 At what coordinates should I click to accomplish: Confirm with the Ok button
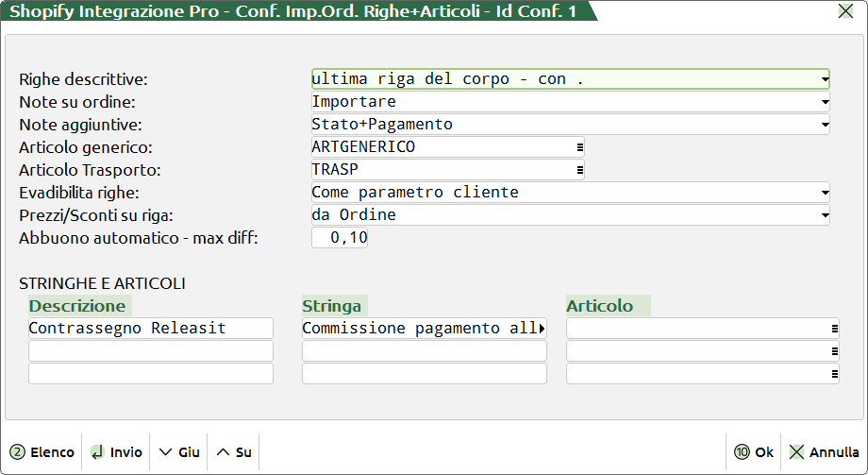(754, 452)
